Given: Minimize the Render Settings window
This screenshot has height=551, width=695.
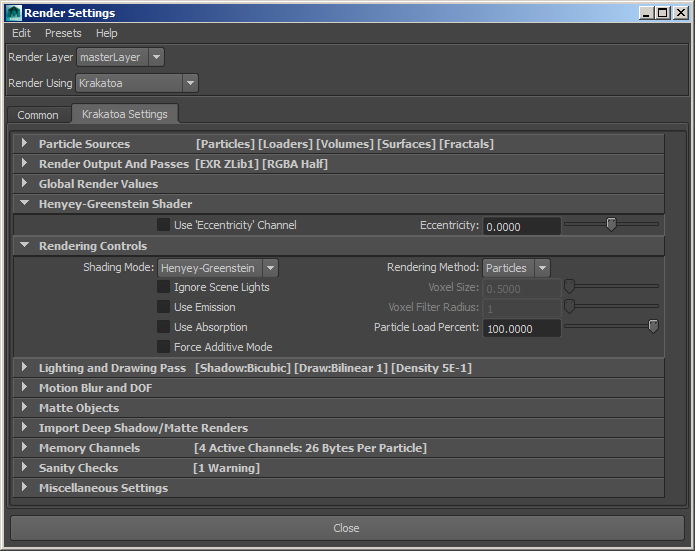Looking at the screenshot, I should click(x=646, y=13).
